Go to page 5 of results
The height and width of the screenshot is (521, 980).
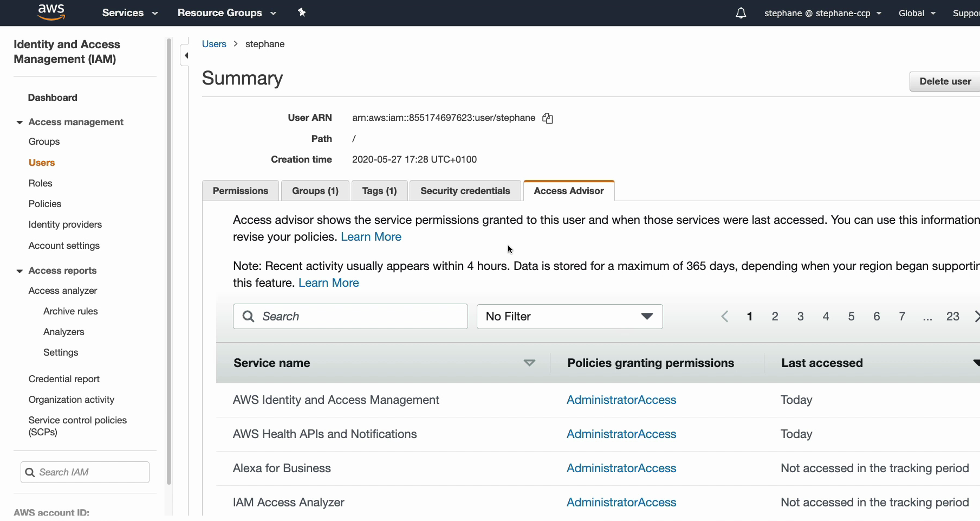851,317
